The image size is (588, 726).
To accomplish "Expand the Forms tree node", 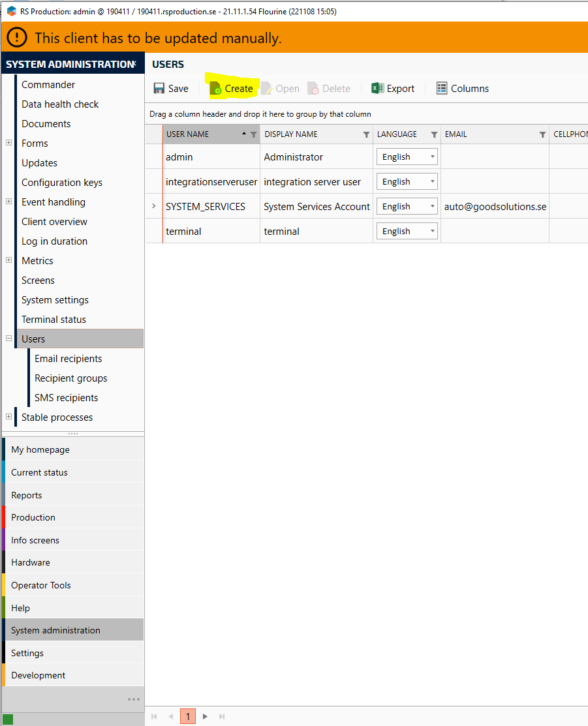I will (8, 143).
